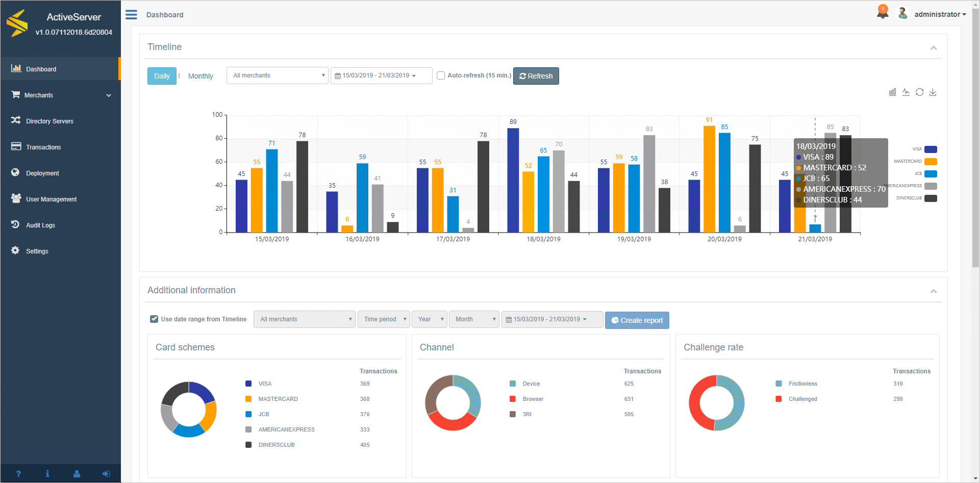
Task: Open the Time period dropdown
Action: pyautogui.click(x=384, y=319)
